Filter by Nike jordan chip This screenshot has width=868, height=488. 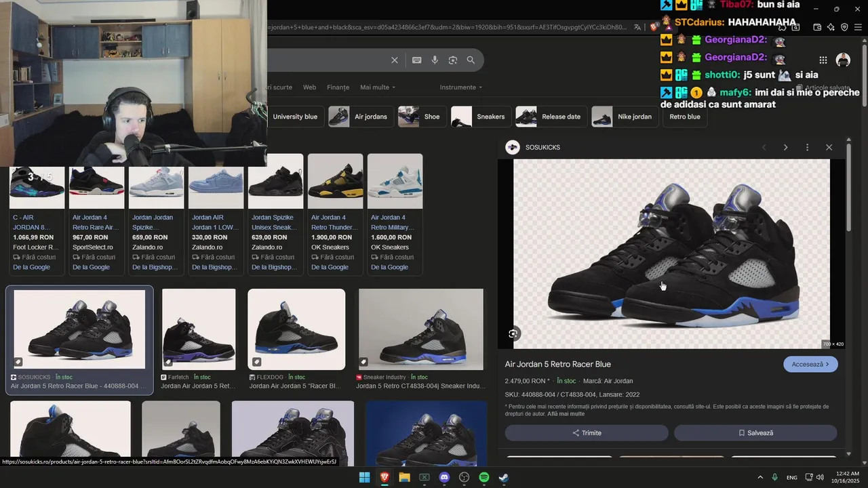[625, 117]
